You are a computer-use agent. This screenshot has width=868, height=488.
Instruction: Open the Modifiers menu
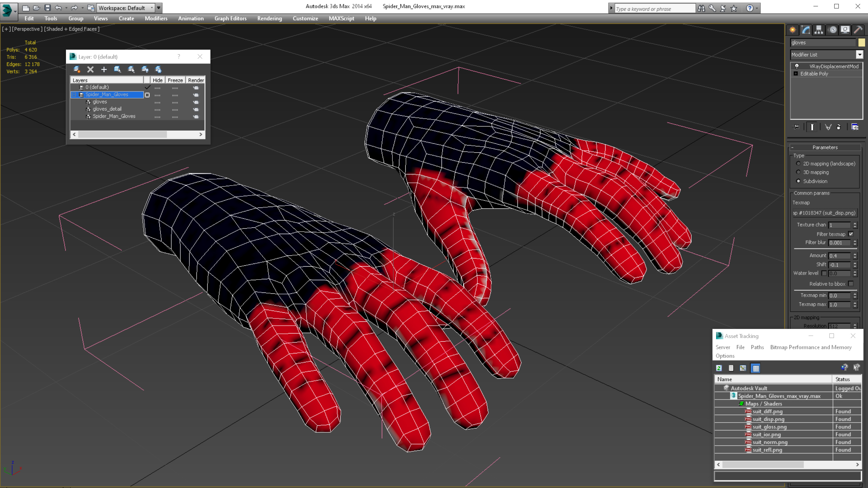coord(156,18)
